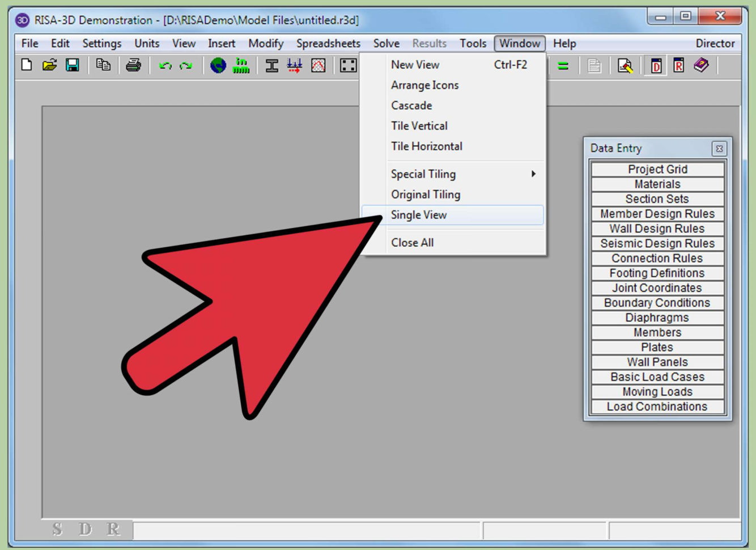
Task: Open Joint Coordinates spreadsheet
Action: [x=657, y=287]
